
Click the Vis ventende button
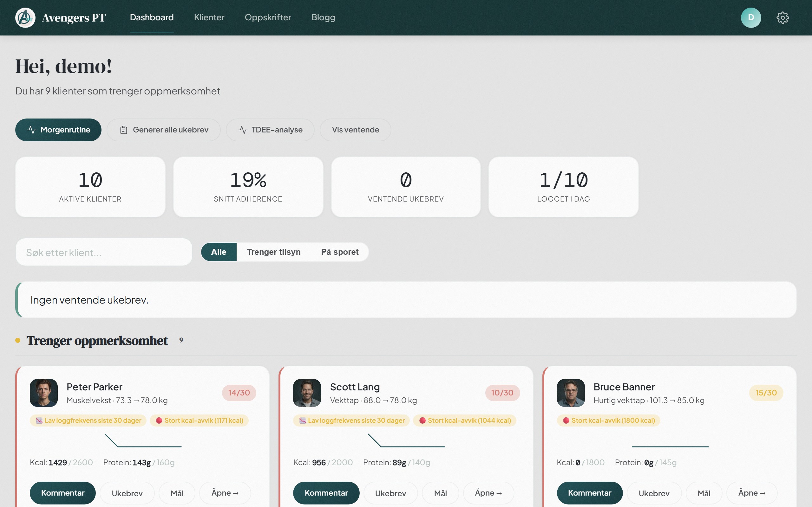click(355, 130)
